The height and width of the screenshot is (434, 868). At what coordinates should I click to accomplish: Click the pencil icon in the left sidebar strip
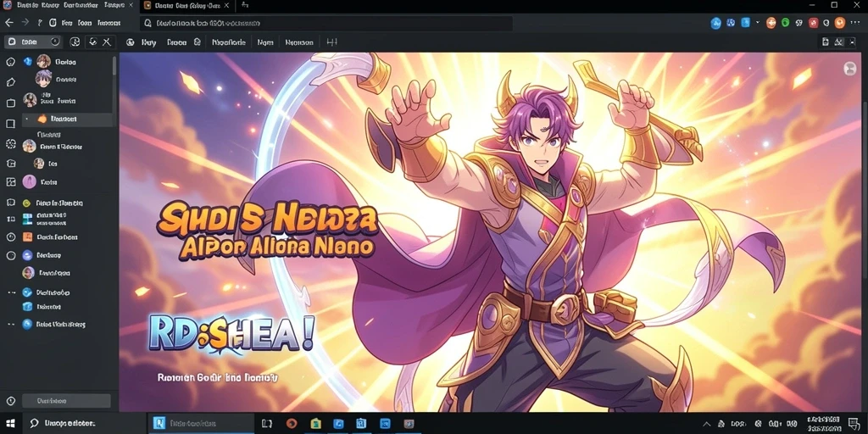(10, 82)
